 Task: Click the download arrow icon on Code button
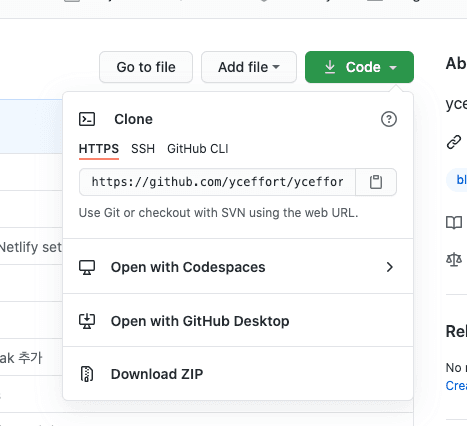[330, 67]
